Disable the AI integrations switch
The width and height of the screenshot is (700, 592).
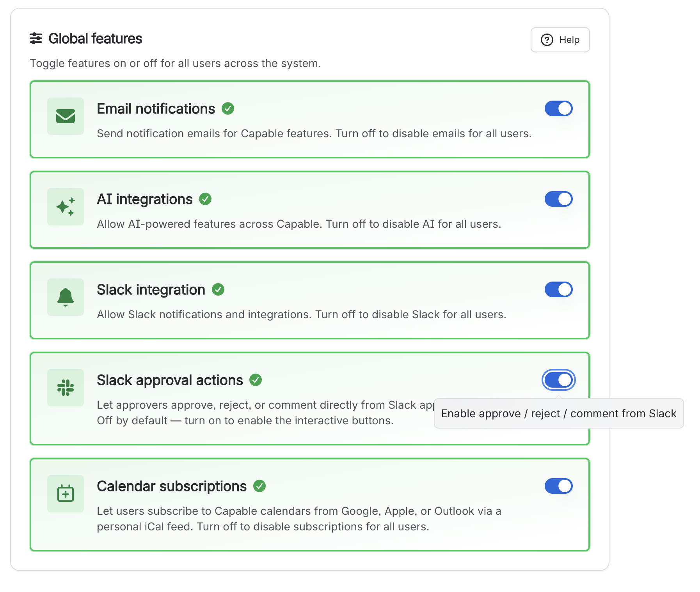(x=558, y=199)
